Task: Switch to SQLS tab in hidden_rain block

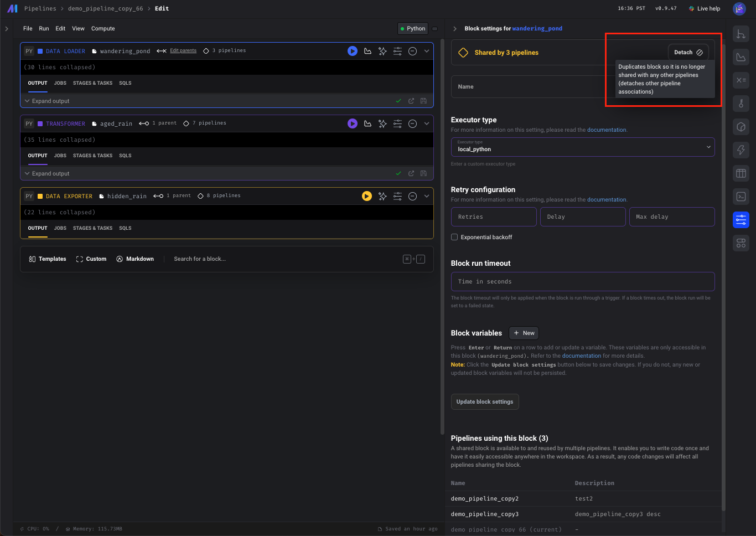Action: tap(125, 228)
